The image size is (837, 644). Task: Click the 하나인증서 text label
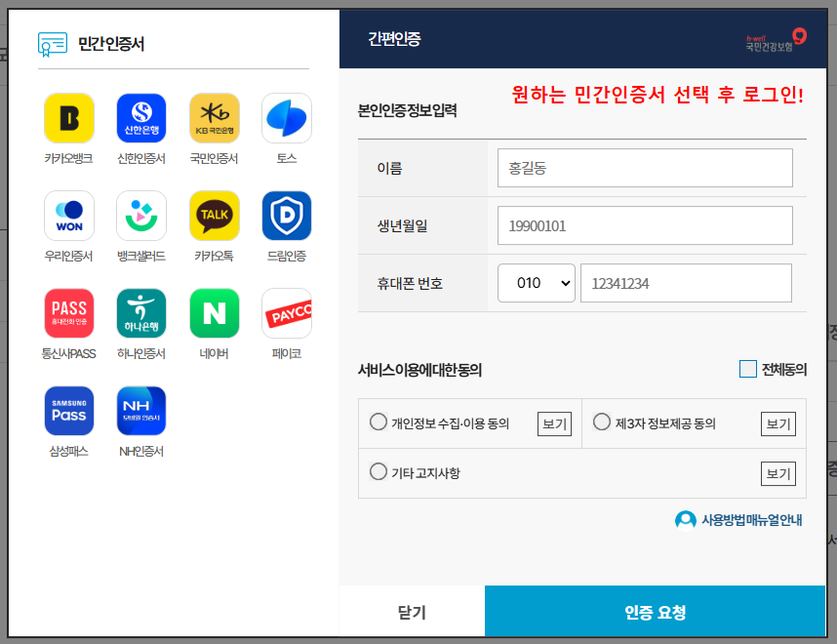pyautogui.click(x=141, y=353)
